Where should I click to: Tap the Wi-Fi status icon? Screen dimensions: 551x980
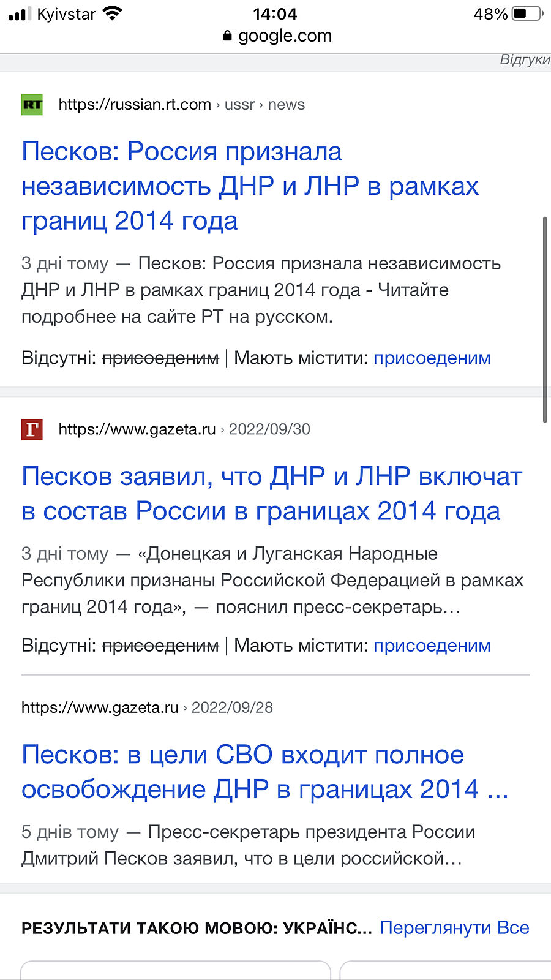pos(112,13)
